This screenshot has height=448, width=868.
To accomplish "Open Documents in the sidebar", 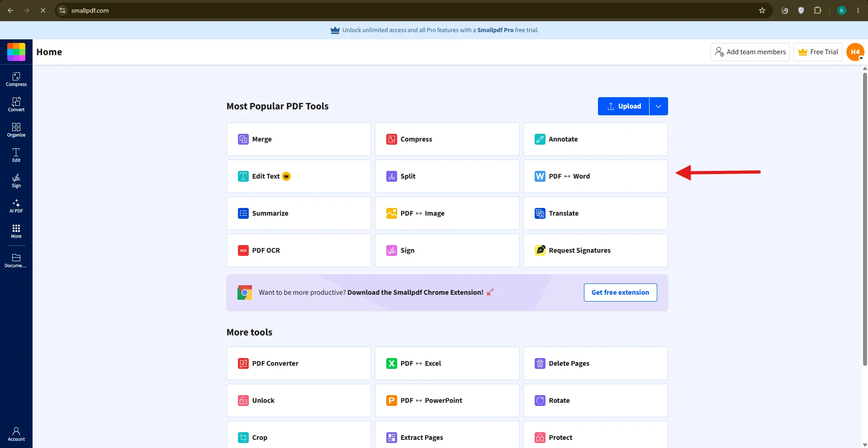I will pyautogui.click(x=16, y=260).
